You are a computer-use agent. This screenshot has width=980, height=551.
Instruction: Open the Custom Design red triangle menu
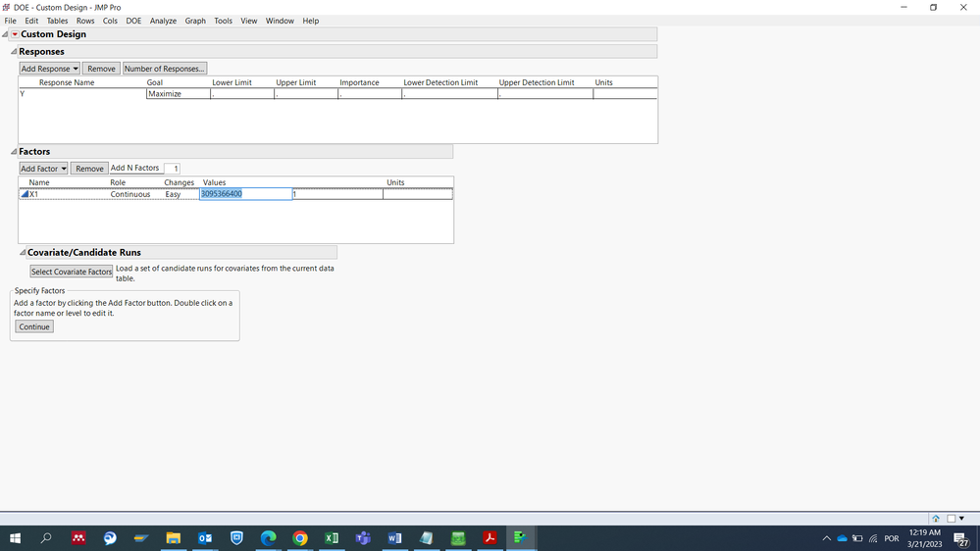click(x=15, y=34)
